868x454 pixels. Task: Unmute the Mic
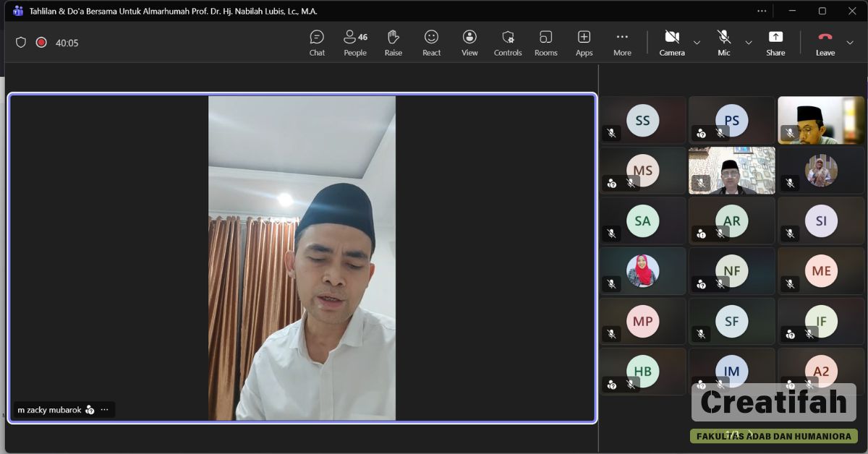tap(723, 43)
